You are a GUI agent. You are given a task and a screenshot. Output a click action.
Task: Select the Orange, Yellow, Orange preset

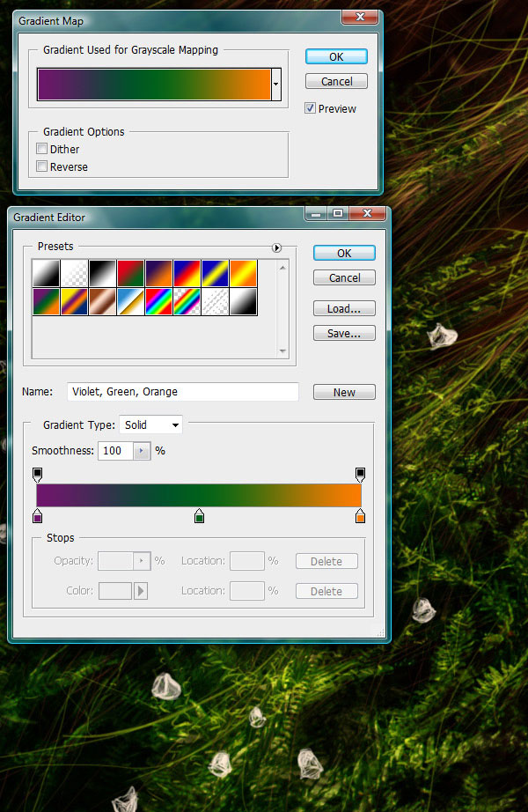point(243,273)
